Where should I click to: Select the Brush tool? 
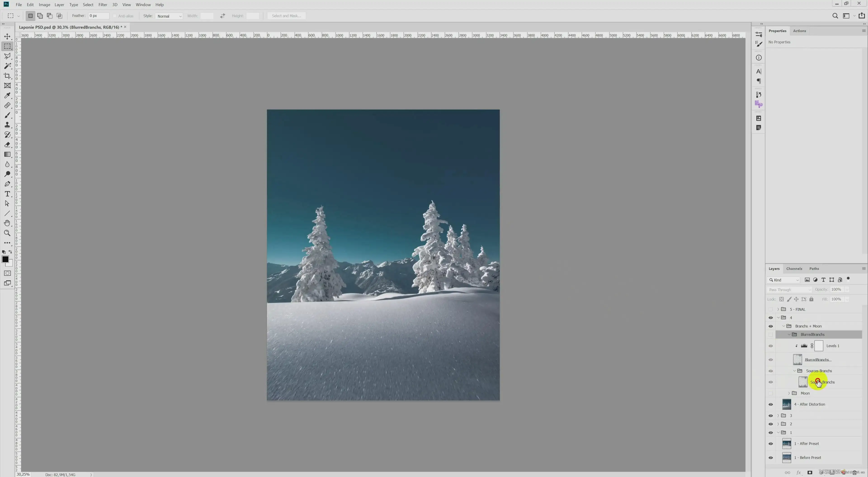click(x=7, y=115)
